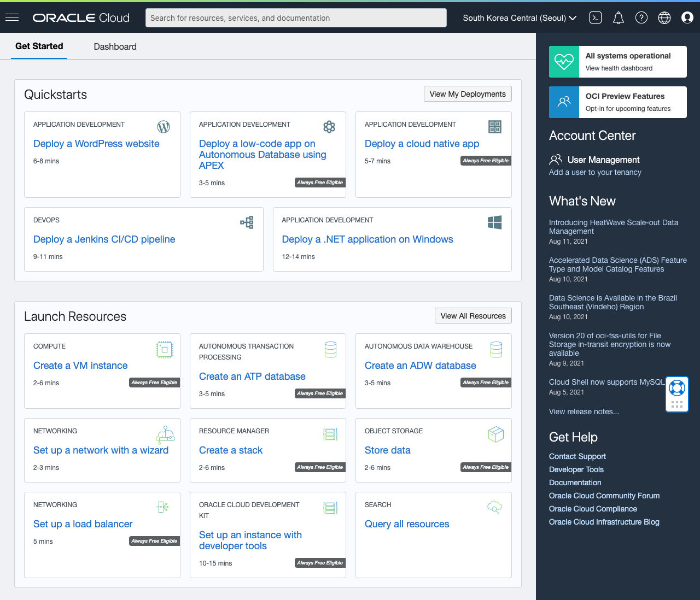
Task: Click the User Management people icon
Action: (x=556, y=160)
